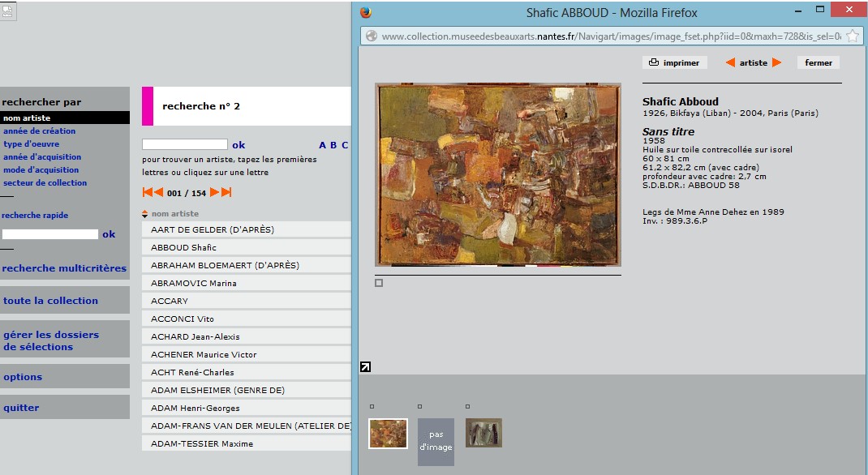The width and height of the screenshot is (868, 475).
Task: Click the recherche rapide text field
Action: point(50,234)
